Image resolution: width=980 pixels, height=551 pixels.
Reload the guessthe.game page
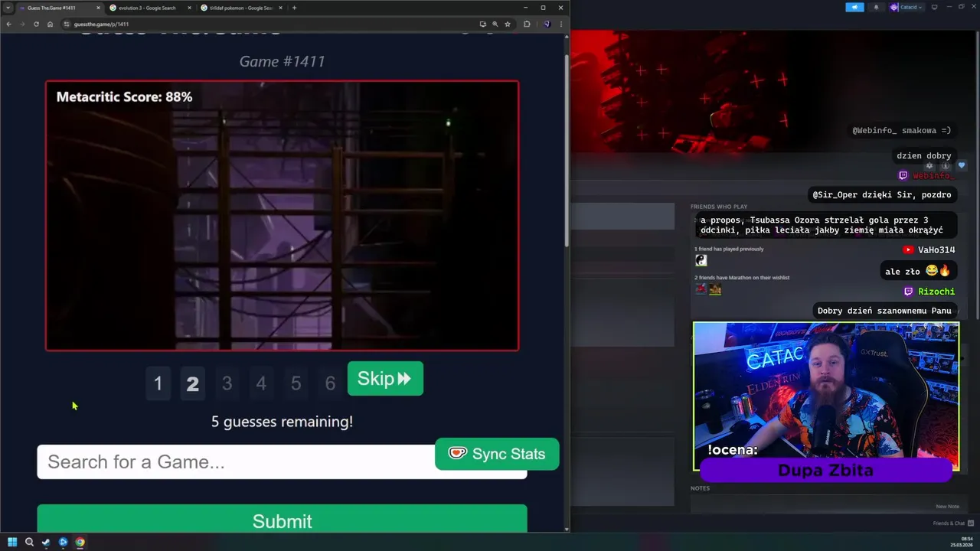tap(36, 24)
